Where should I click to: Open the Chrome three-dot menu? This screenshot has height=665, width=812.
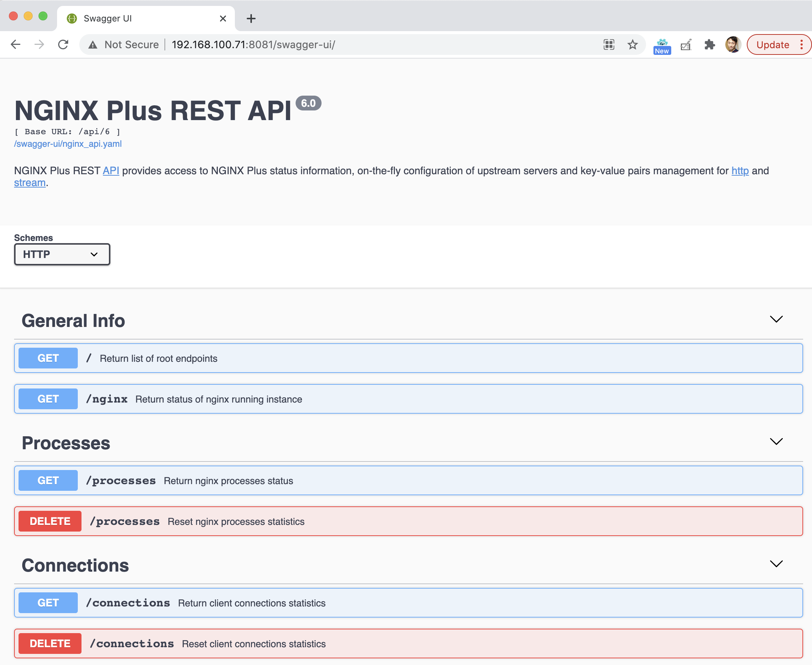click(x=801, y=44)
